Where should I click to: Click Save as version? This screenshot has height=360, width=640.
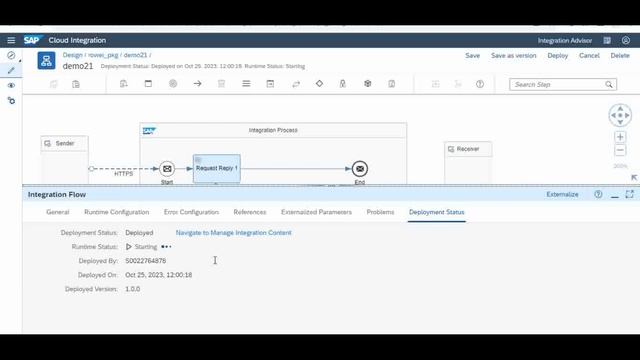coord(513,56)
